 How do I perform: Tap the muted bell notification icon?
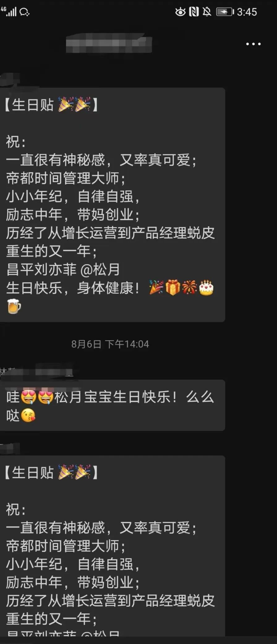tap(207, 12)
